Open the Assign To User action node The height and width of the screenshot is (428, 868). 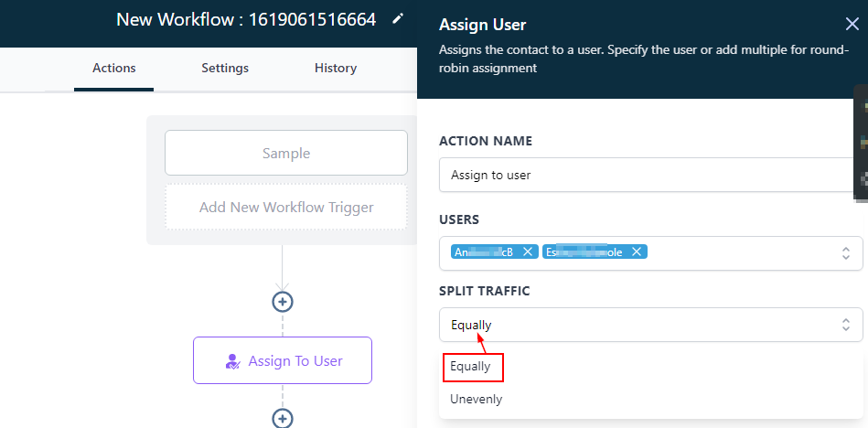coord(283,360)
